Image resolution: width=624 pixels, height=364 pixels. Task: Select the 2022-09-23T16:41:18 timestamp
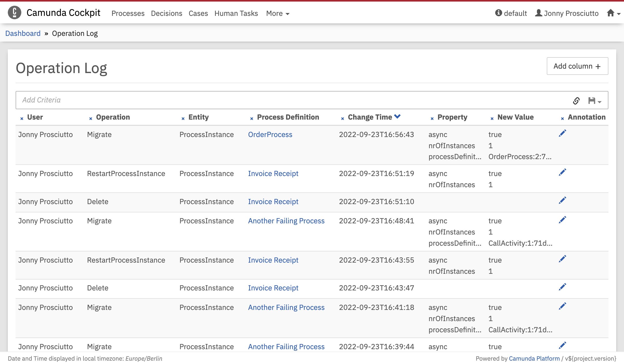click(x=376, y=307)
